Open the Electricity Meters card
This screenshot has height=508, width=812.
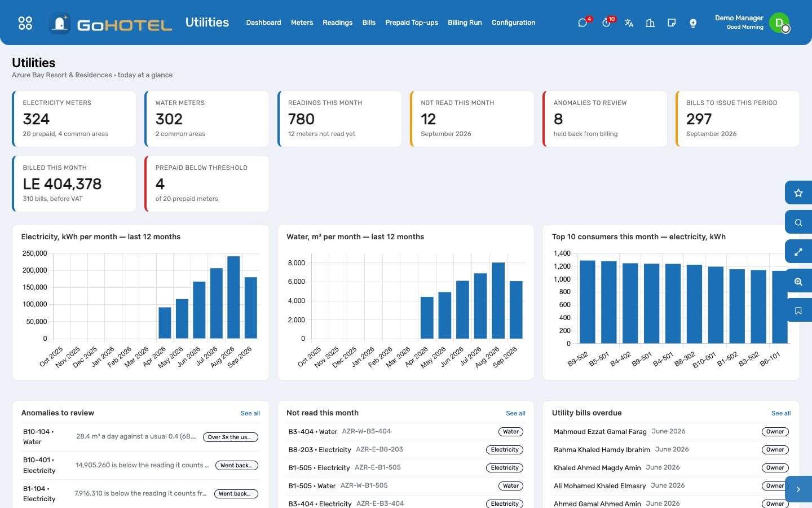click(74, 119)
